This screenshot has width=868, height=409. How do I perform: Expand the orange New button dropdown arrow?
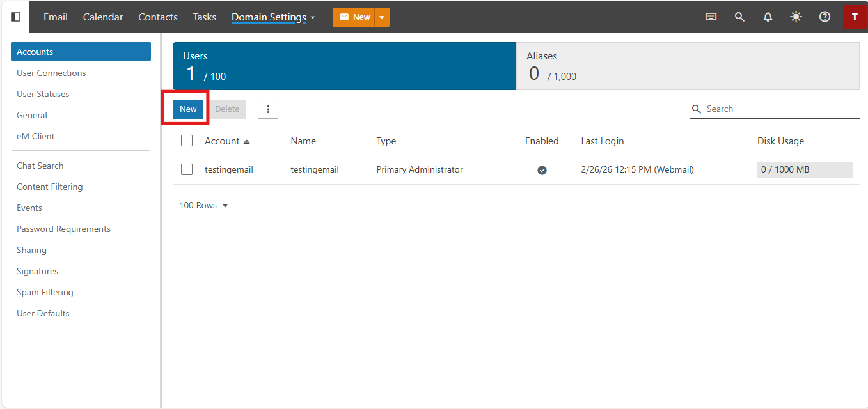click(x=382, y=17)
